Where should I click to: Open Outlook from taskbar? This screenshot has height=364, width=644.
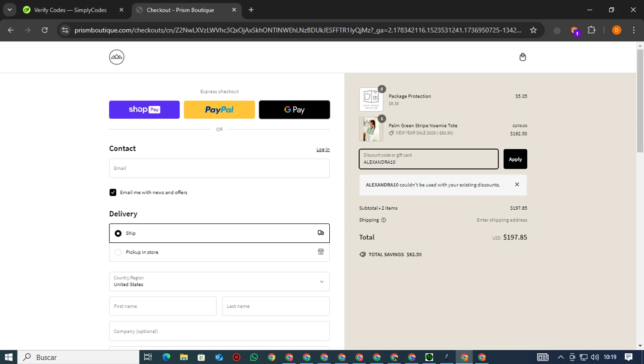pos(219,357)
